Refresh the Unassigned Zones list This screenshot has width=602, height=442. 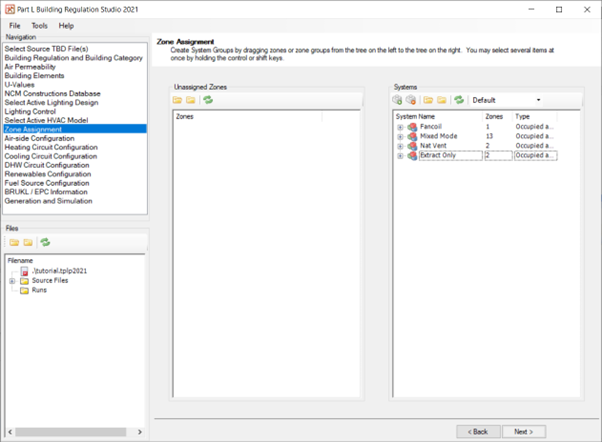[x=208, y=100]
